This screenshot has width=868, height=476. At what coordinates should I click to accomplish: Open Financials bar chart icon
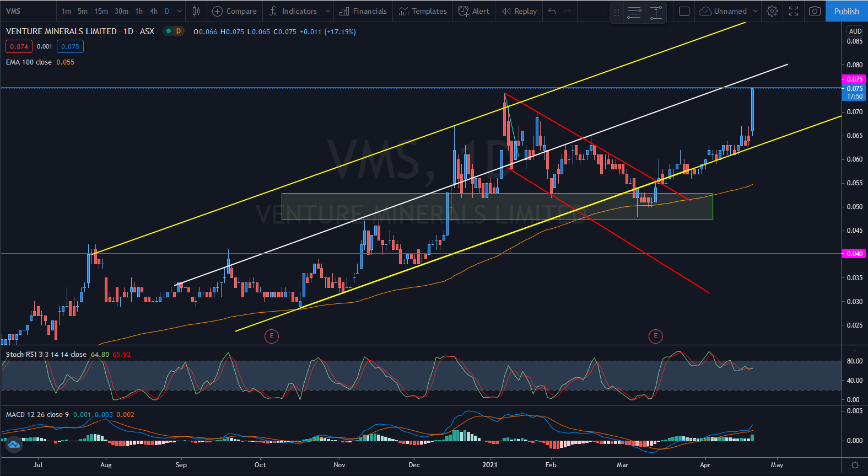tap(344, 11)
